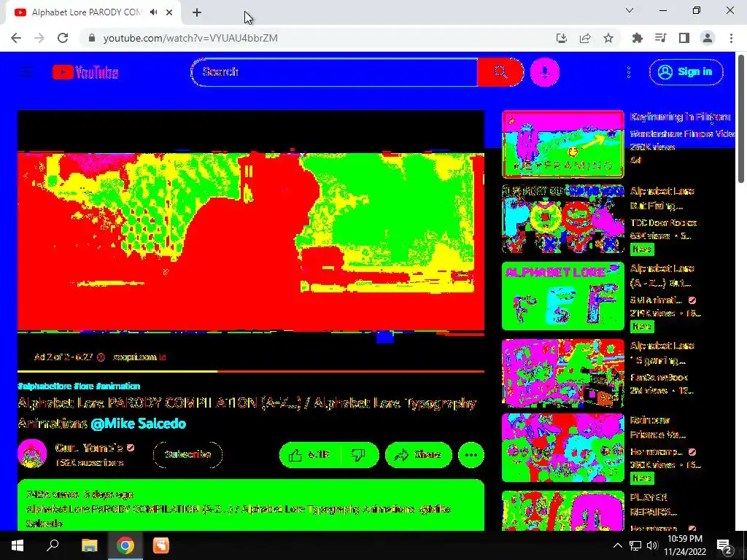Show hidden system tray icons
The width and height of the screenshot is (747, 560).
[x=617, y=545]
